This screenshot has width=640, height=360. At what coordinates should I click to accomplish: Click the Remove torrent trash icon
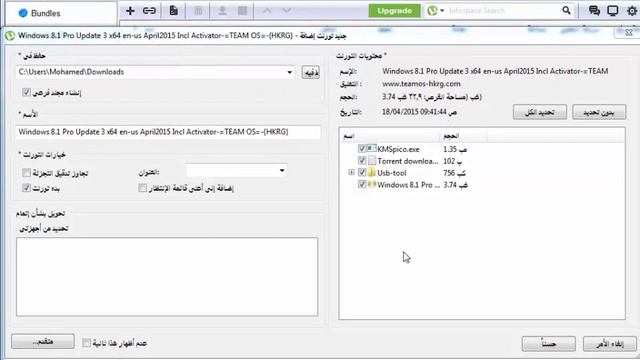[198, 11]
